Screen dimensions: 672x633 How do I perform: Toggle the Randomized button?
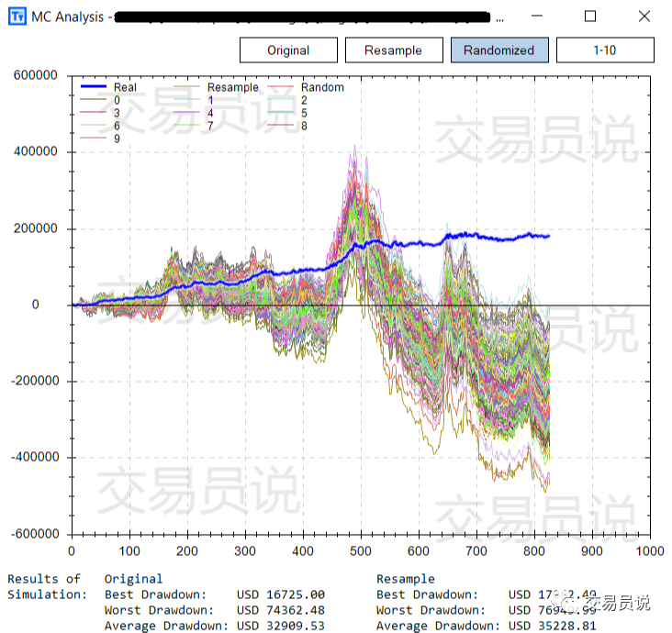pos(499,50)
